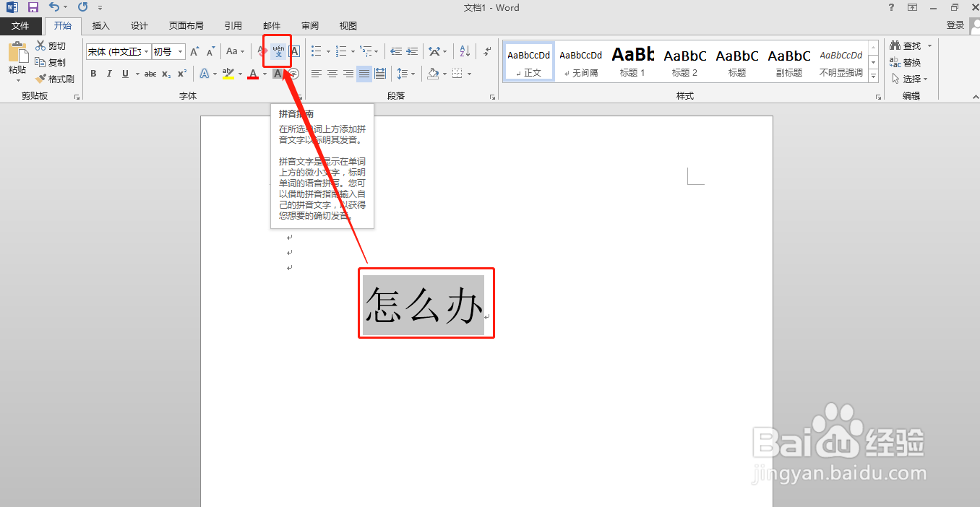The image size is (980, 507).
Task: Open the font size dropdown
Action: tap(179, 51)
